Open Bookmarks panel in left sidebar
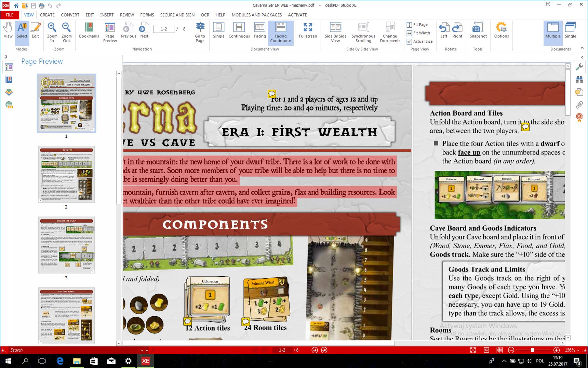The height and width of the screenshot is (368, 588). (x=9, y=80)
